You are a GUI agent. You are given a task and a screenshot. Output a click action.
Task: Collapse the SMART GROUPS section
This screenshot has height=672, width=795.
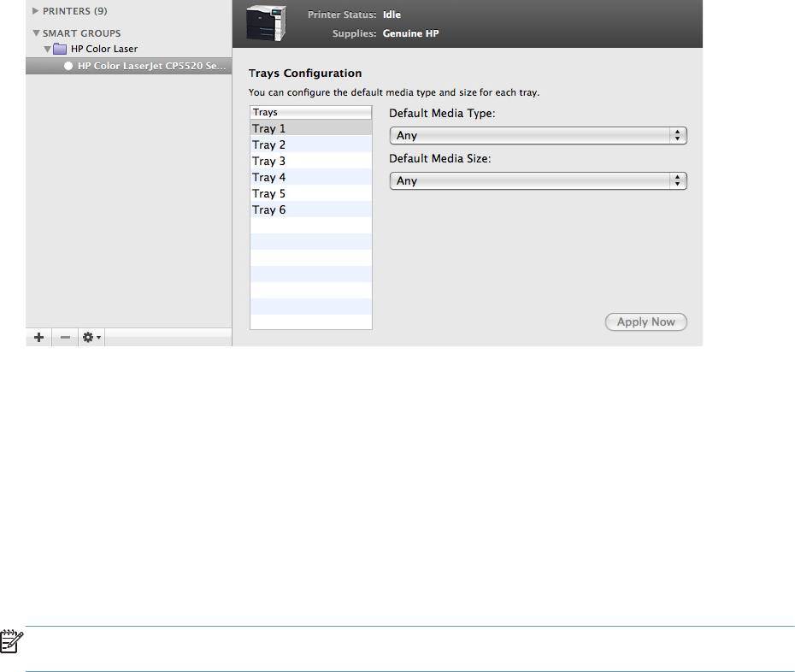click(x=36, y=33)
